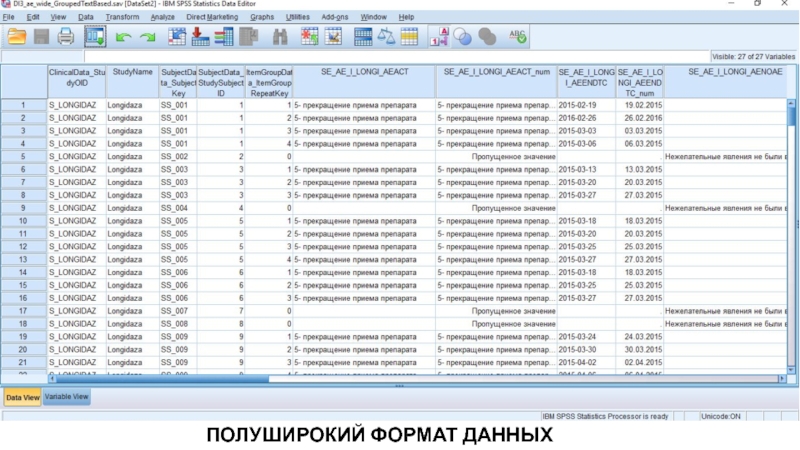This screenshot has width=800, height=450.
Task: Click the greyed Run descriptive statistics icon
Action: [248, 37]
